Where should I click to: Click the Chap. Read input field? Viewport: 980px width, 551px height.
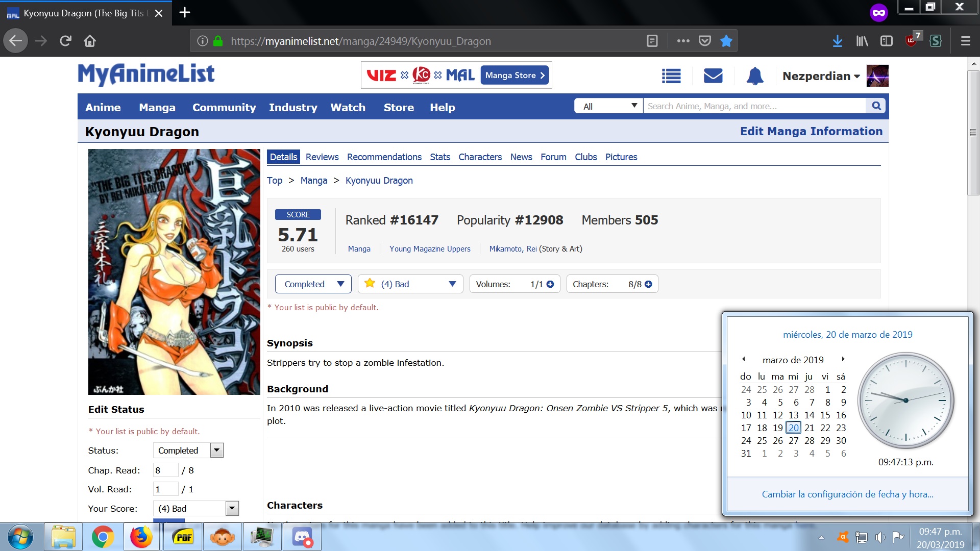(x=165, y=470)
